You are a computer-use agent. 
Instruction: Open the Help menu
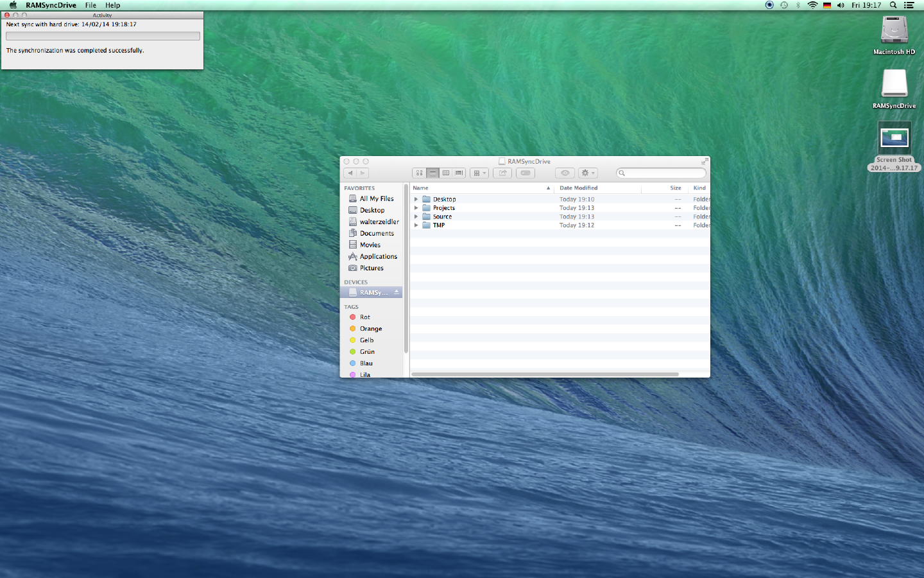tap(113, 5)
